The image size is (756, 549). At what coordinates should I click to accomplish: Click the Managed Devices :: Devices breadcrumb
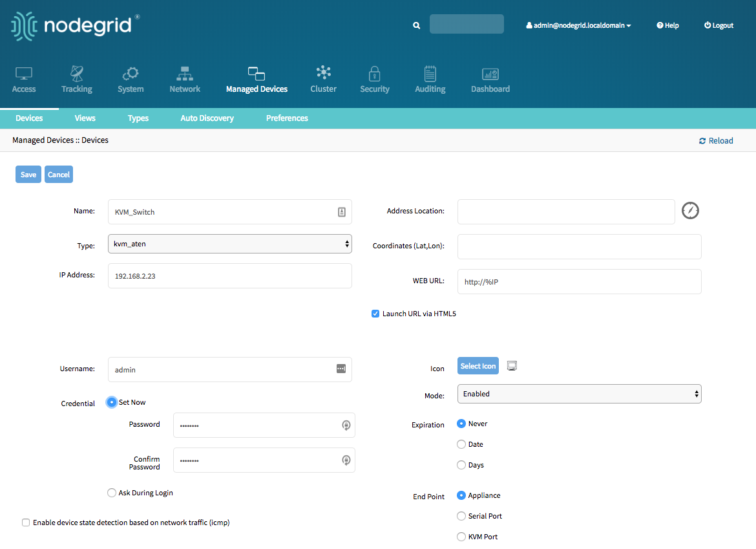60,140
